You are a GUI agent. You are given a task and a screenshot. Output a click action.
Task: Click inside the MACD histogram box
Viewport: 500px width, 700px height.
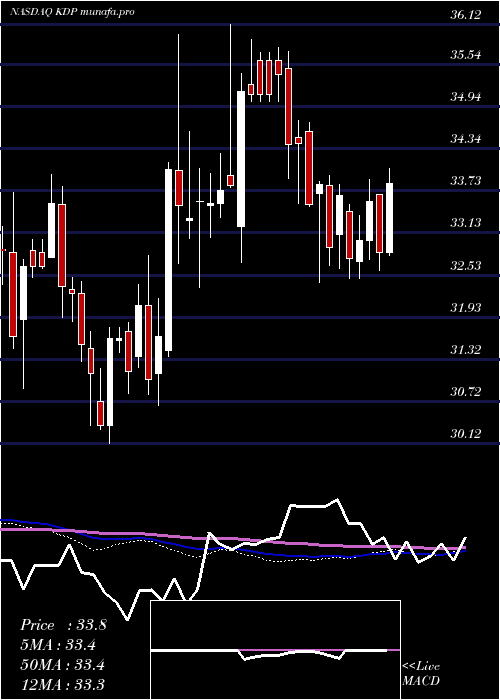click(x=275, y=650)
